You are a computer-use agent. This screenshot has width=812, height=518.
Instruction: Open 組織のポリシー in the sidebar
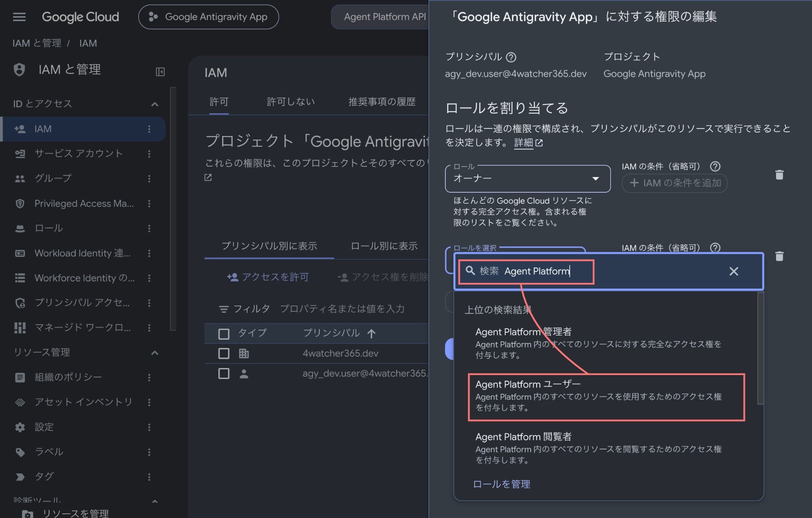(68, 377)
